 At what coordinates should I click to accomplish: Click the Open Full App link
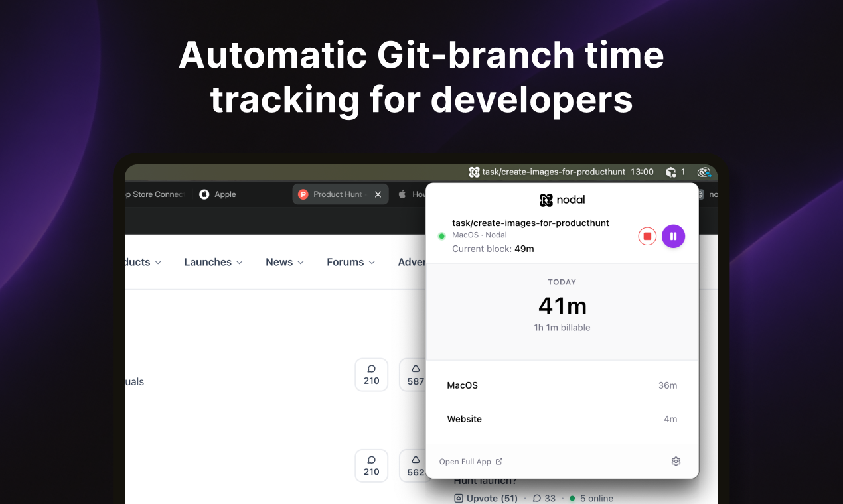(x=471, y=462)
